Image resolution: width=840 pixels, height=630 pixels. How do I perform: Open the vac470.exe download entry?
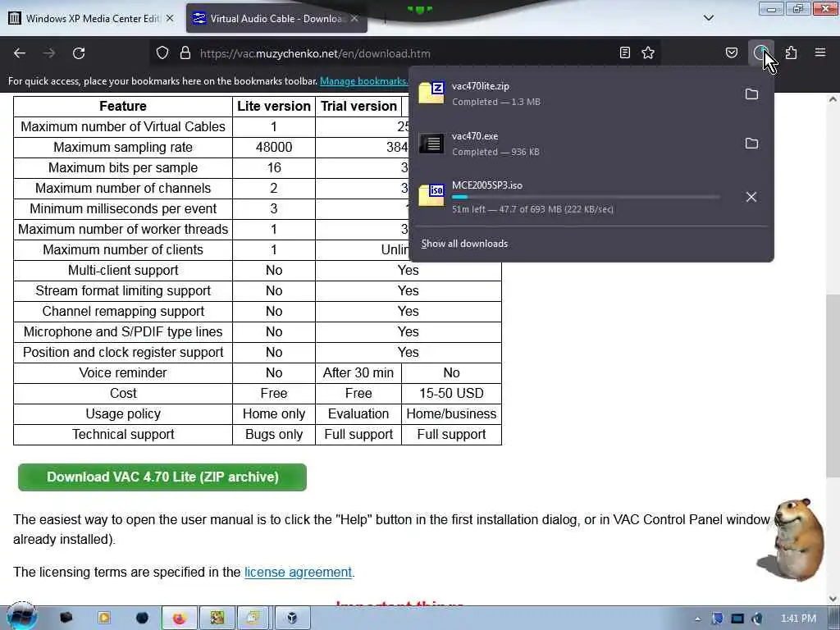[x=573, y=144]
